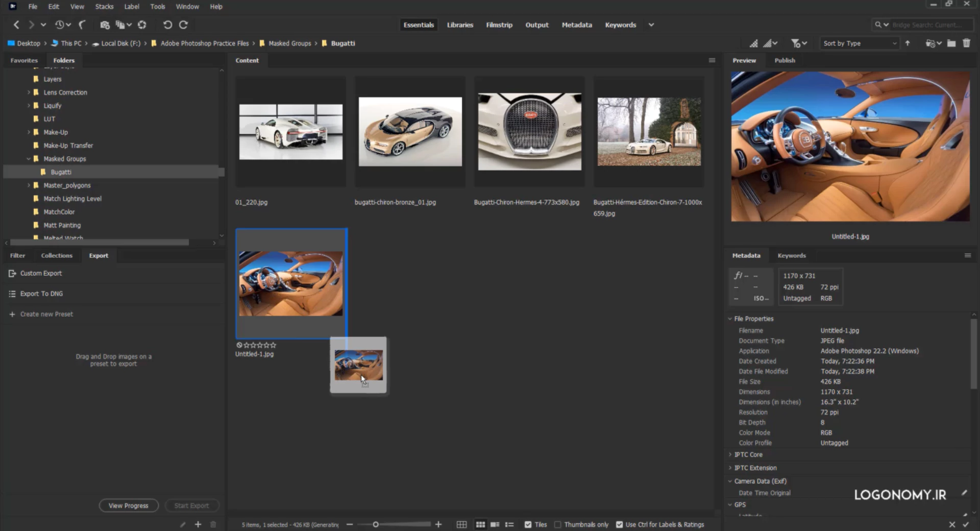
Task: Click the boomerang return-to-app icon
Action: click(82, 25)
